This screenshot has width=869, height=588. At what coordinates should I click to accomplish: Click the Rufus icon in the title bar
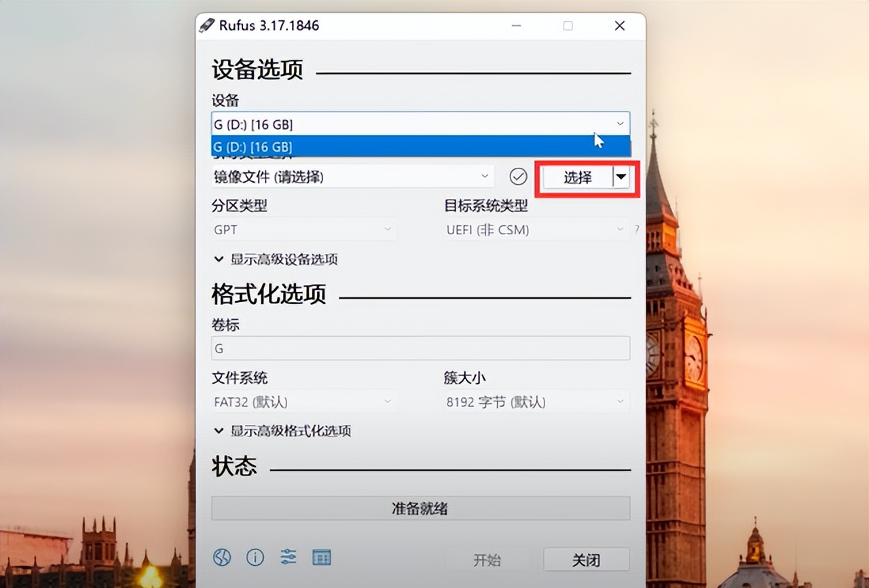pyautogui.click(x=208, y=25)
